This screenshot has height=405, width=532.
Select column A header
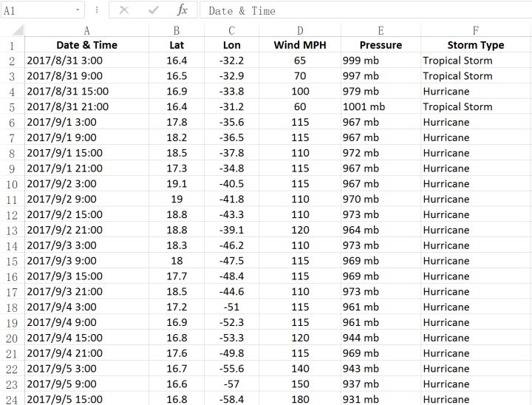click(x=87, y=30)
